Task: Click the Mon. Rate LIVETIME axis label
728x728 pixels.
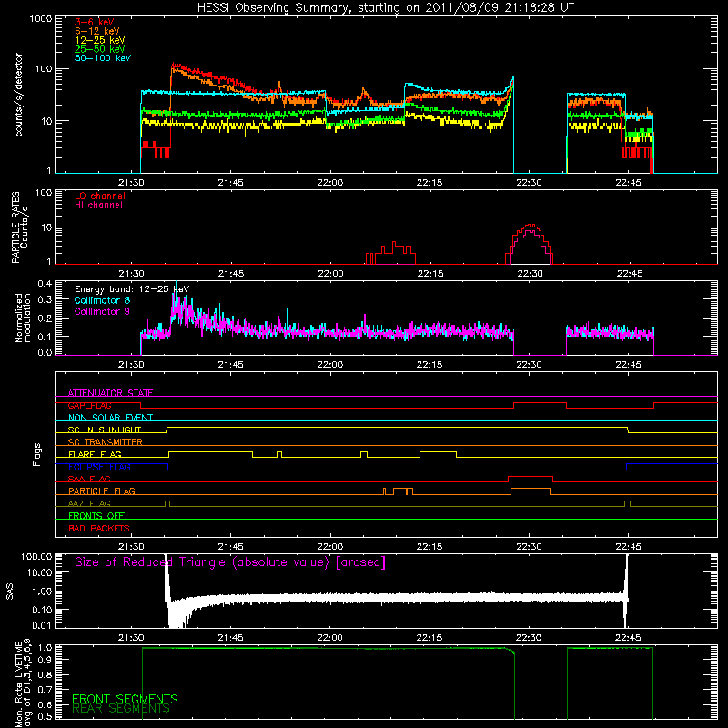Action: tap(23, 682)
